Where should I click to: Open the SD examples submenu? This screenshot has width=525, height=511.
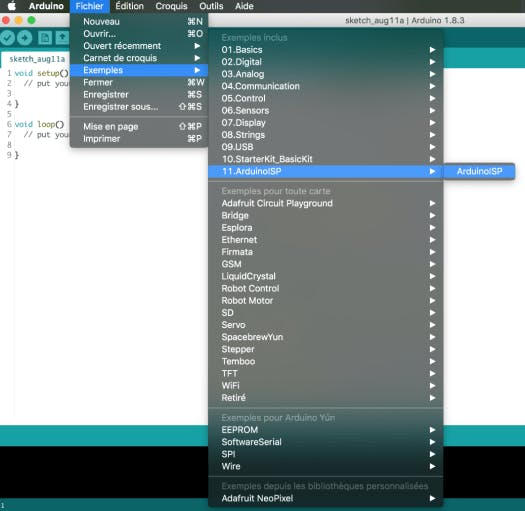[x=325, y=313]
